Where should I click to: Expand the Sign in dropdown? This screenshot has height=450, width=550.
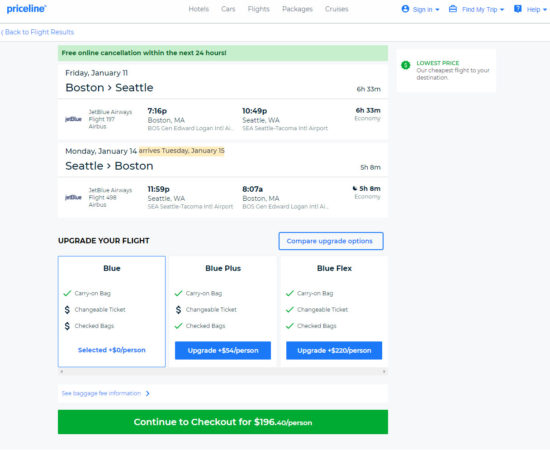421,9
